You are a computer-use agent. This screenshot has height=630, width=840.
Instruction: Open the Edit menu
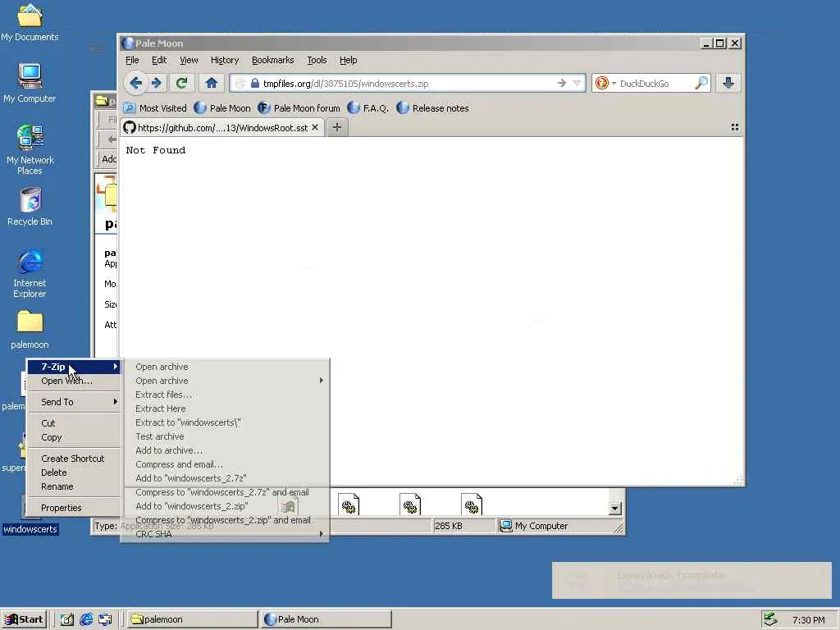pyautogui.click(x=159, y=60)
